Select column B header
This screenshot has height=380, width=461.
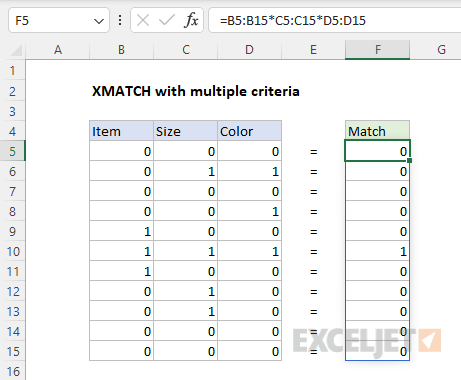pos(121,50)
